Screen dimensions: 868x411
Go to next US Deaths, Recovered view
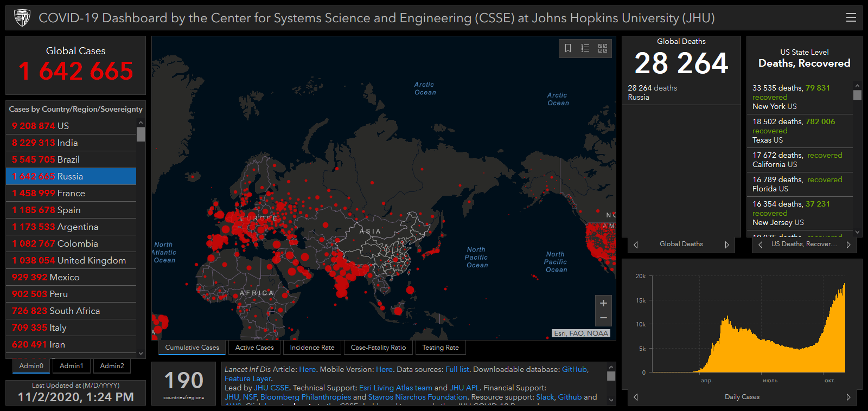pos(848,245)
